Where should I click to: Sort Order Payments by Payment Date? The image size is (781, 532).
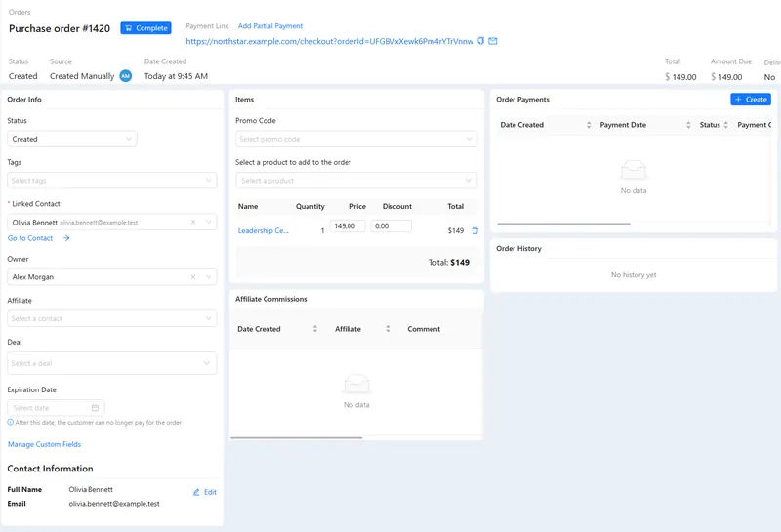pos(688,125)
